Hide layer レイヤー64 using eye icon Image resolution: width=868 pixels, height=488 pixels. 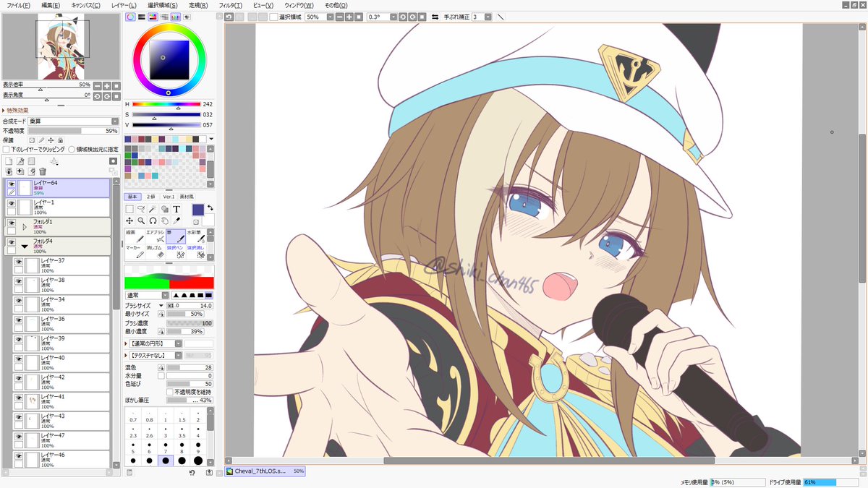click(12, 184)
